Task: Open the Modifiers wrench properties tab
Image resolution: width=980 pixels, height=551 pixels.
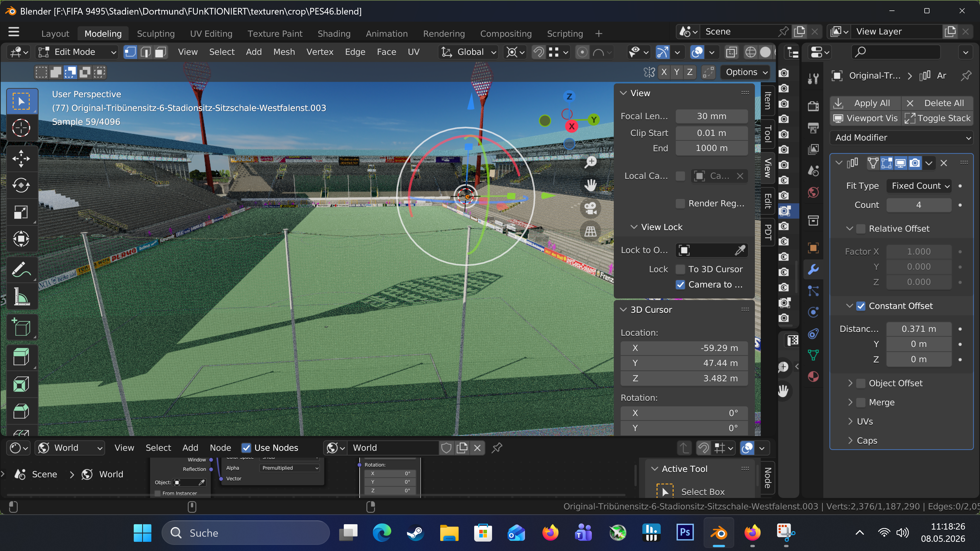Action: (813, 270)
